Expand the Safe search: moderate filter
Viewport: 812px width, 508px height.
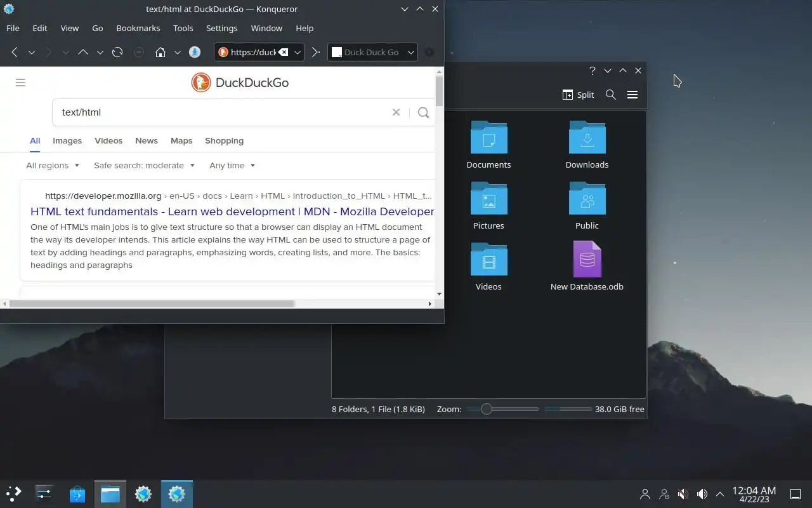click(x=145, y=165)
